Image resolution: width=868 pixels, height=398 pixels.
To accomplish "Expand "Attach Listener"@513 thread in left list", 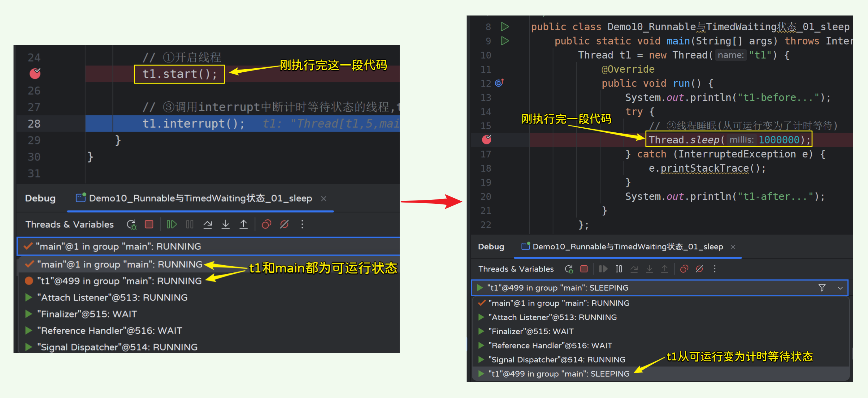I will 29,297.
